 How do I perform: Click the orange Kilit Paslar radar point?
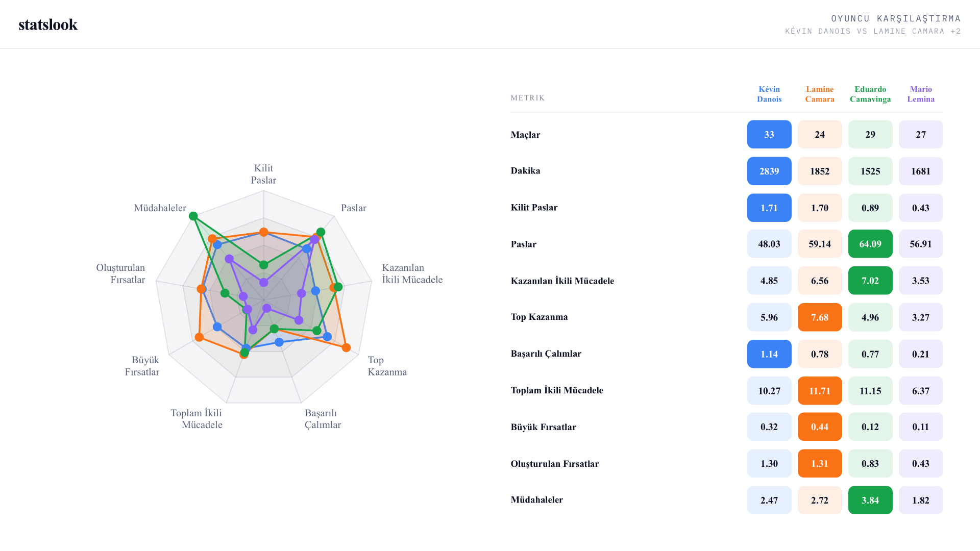[x=264, y=232]
